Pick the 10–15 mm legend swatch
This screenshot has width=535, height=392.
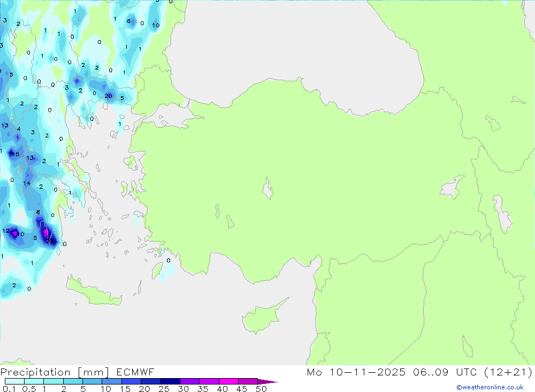pyautogui.click(x=112, y=381)
